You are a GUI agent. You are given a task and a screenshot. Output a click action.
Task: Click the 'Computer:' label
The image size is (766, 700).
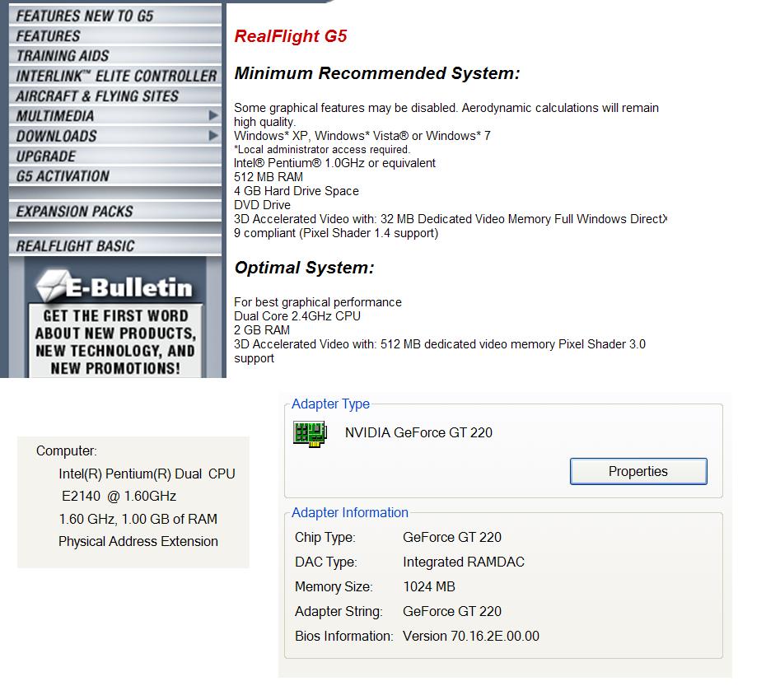(x=67, y=450)
